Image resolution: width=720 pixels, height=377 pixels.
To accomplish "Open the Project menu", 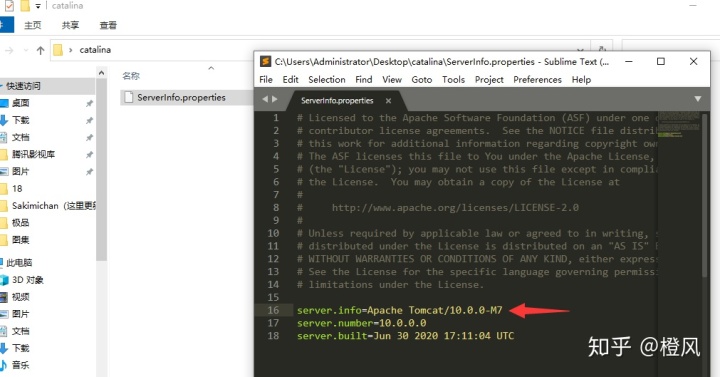I will pyautogui.click(x=489, y=79).
